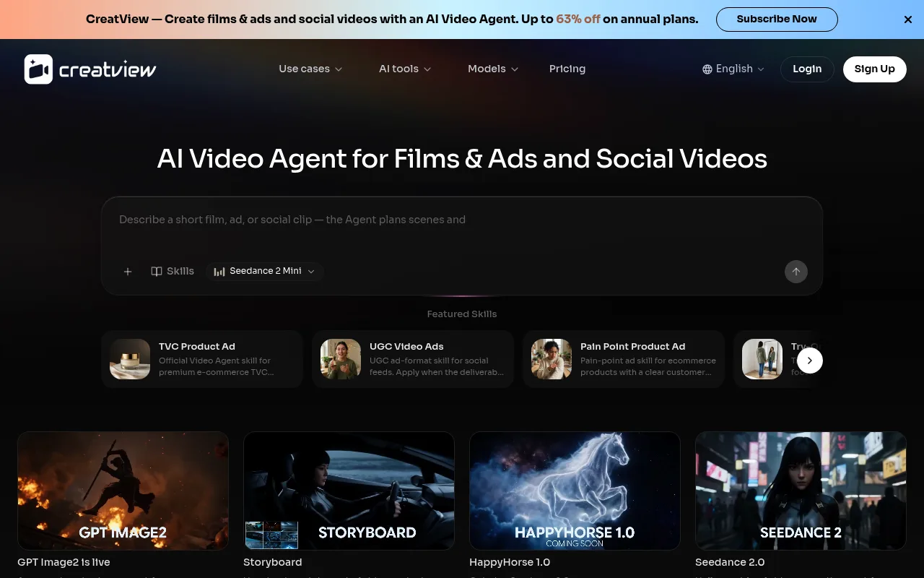Click the 'Seedance 2.0' card title
Viewport: 924px width, 578px height.
730,563
